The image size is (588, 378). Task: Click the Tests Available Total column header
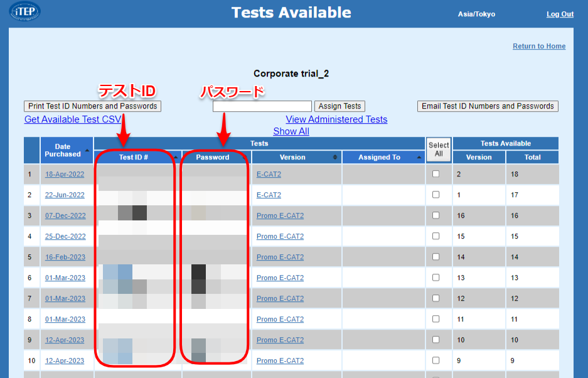pyautogui.click(x=533, y=157)
